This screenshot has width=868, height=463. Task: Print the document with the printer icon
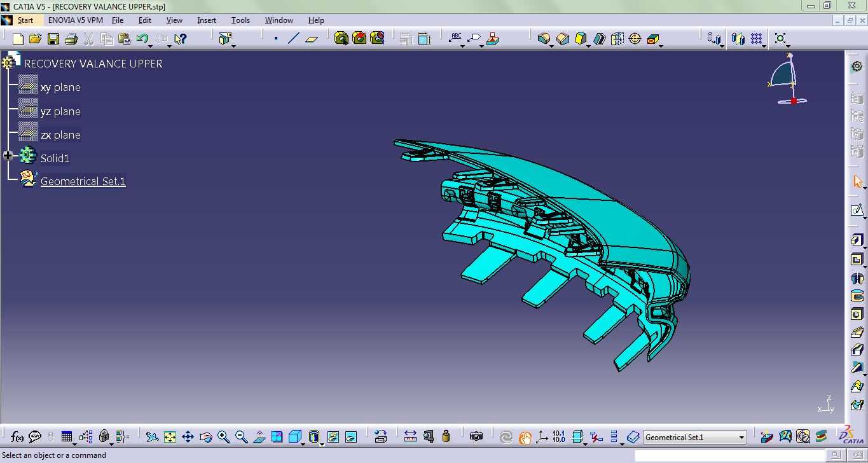(x=71, y=39)
